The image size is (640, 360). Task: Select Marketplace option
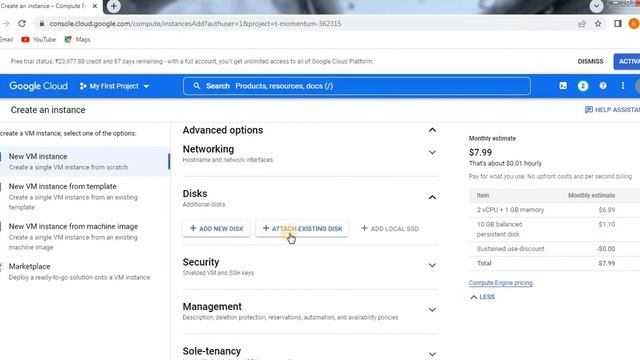click(x=85, y=271)
